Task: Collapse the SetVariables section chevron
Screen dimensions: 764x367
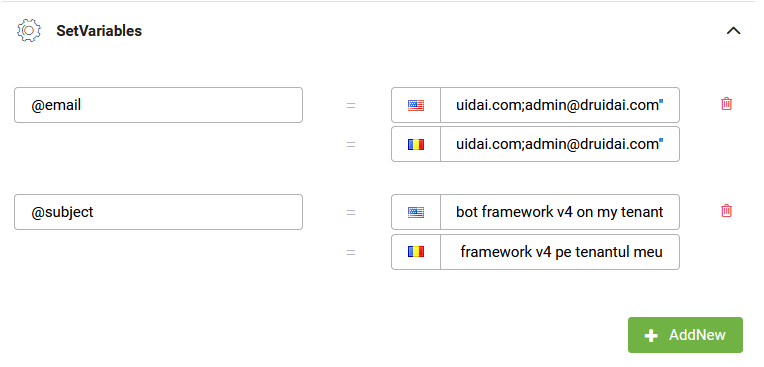Action: [733, 31]
